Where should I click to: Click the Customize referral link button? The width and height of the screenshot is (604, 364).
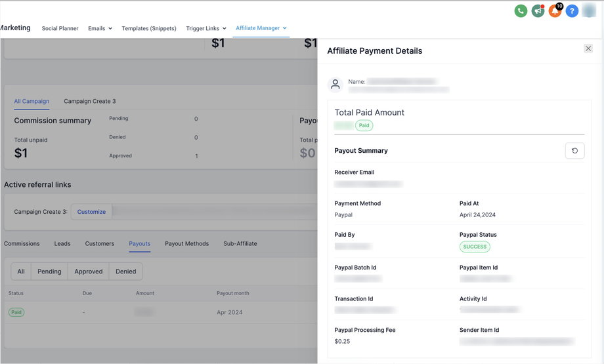click(91, 212)
